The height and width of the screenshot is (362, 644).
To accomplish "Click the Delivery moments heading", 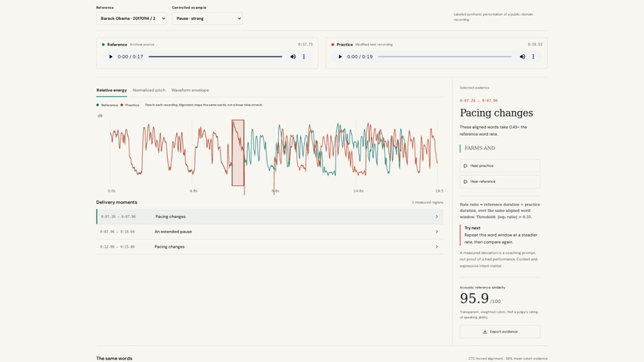I will [117, 202].
